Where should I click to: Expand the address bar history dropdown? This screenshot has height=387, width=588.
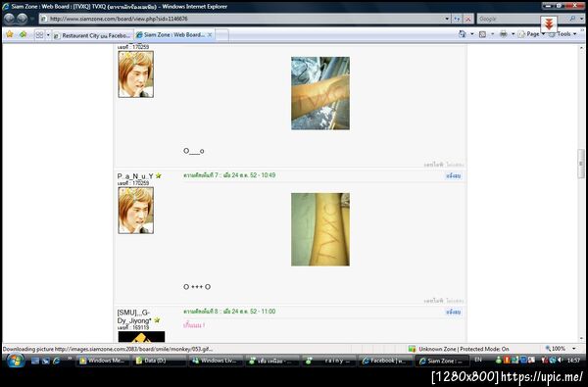click(447, 19)
